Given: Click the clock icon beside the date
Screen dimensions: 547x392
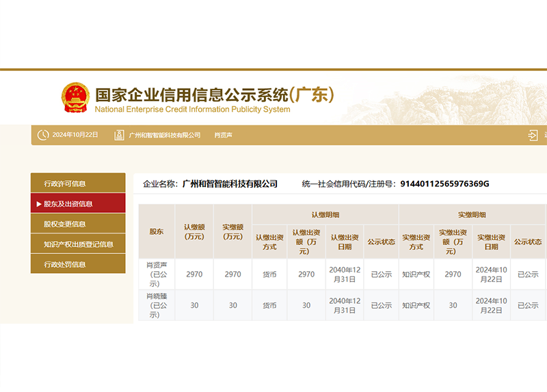Looking at the screenshot, I should tap(43, 135).
